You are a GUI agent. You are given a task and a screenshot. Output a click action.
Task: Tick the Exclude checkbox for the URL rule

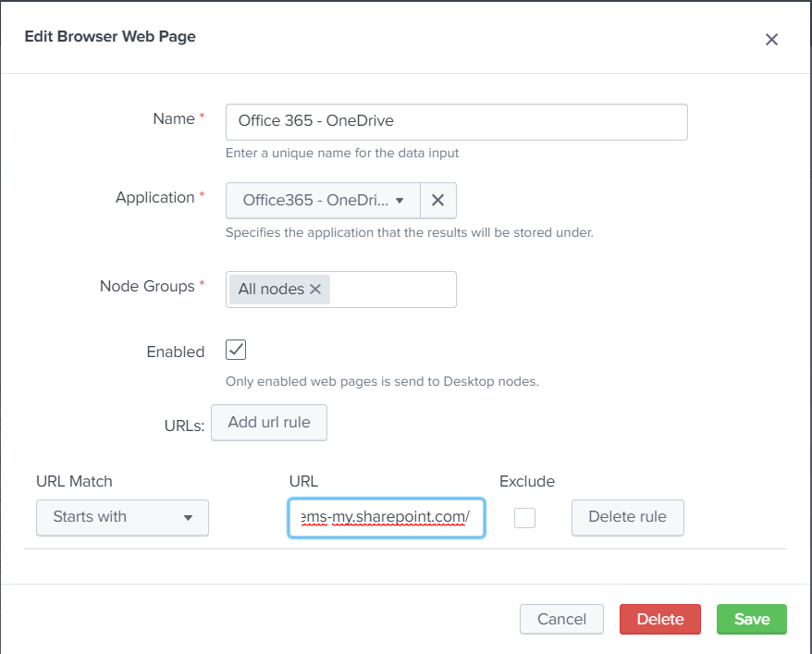[x=524, y=517]
